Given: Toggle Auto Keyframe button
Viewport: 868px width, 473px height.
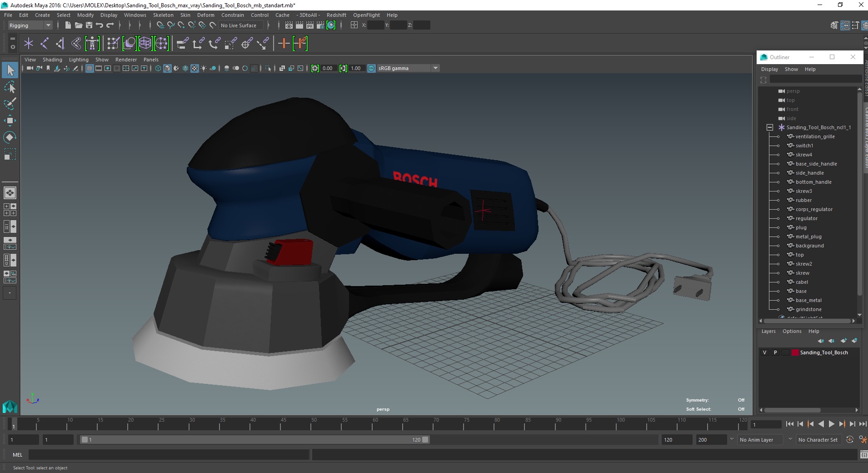Looking at the screenshot, I should click(x=850, y=440).
